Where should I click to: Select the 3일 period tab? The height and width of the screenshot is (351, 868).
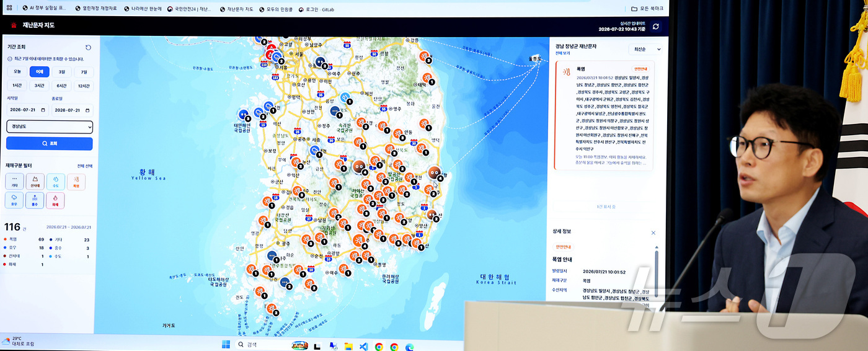(x=61, y=71)
